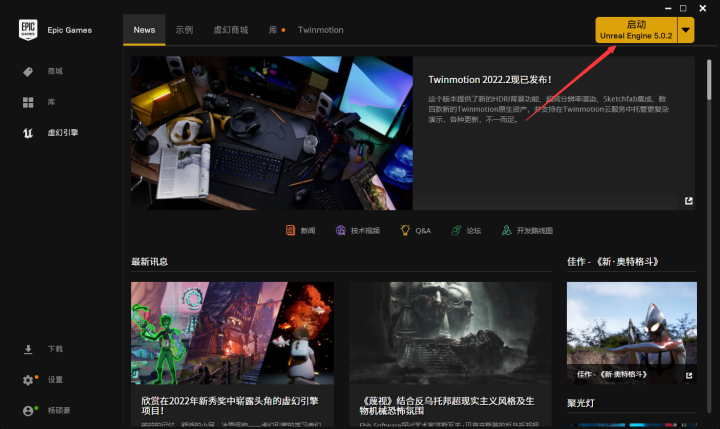Screen dimensions: 720x429
Task: Open the 商城 label in sidebar
Action: pos(55,71)
